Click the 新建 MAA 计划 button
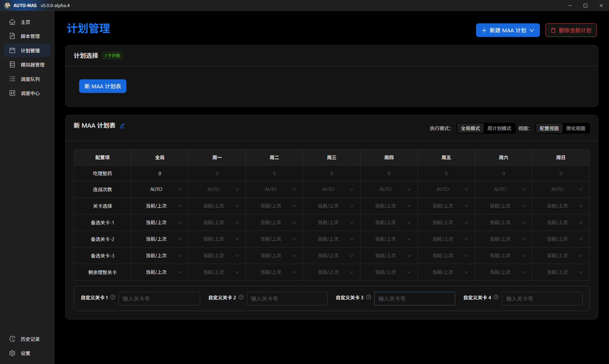Screen dimensions: 609x364 coord(508,30)
